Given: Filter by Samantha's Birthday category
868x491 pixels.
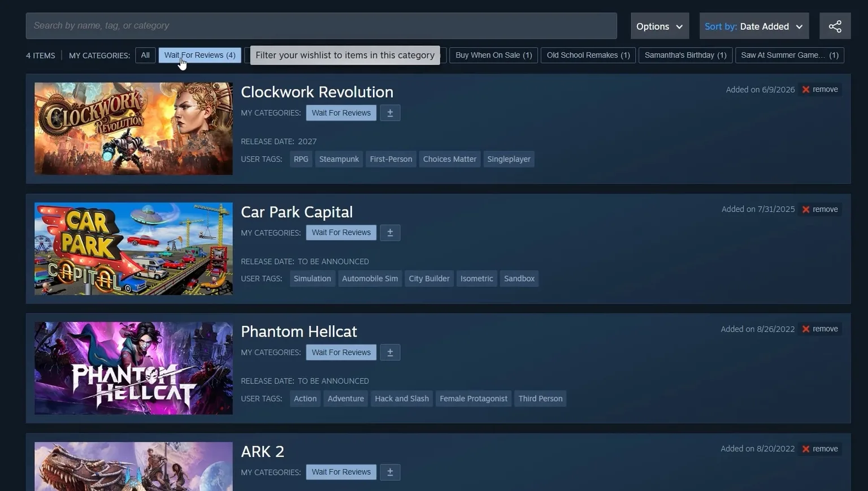Looking at the screenshot, I should [x=685, y=55].
